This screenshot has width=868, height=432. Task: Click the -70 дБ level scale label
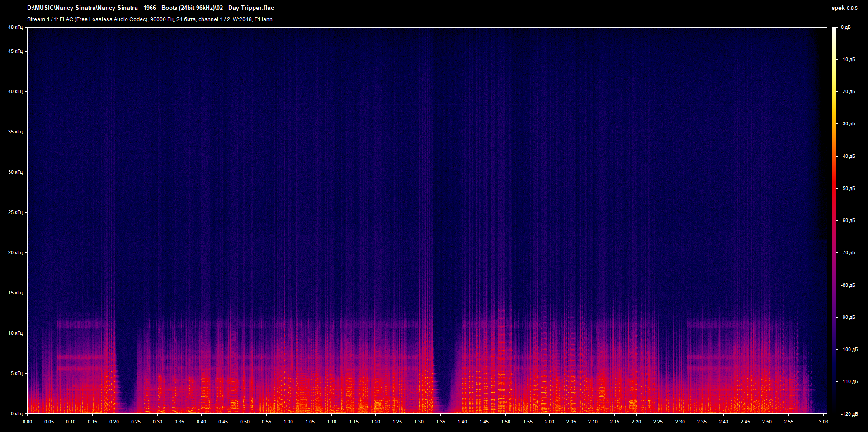coord(848,253)
